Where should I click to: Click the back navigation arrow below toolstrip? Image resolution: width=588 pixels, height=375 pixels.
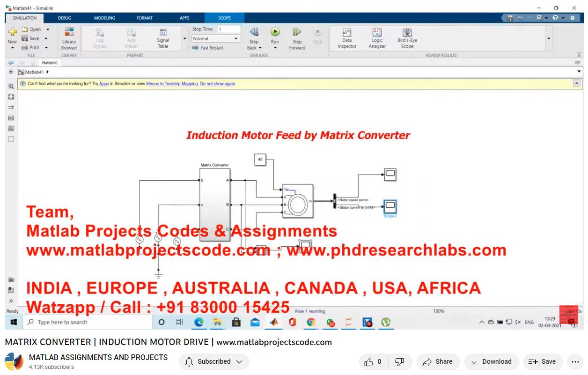[11, 63]
